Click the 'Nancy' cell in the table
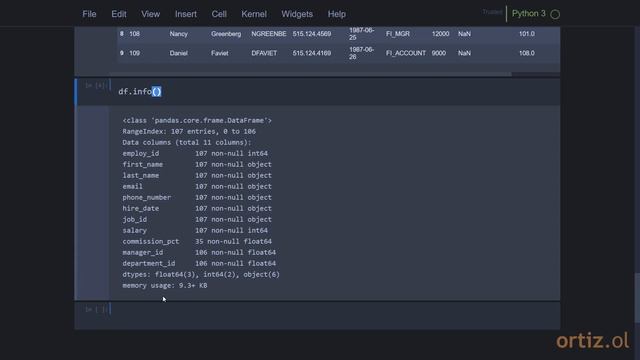This screenshot has width=640, height=360. click(178, 34)
